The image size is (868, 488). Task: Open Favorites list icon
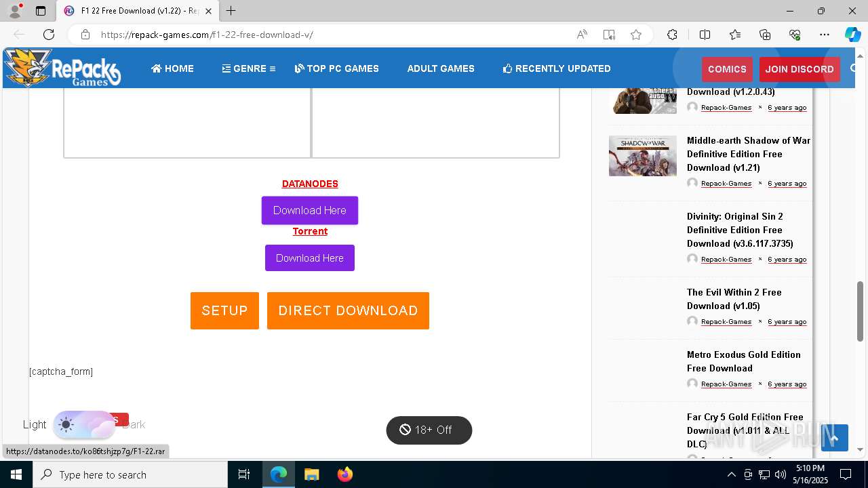click(735, 35)
